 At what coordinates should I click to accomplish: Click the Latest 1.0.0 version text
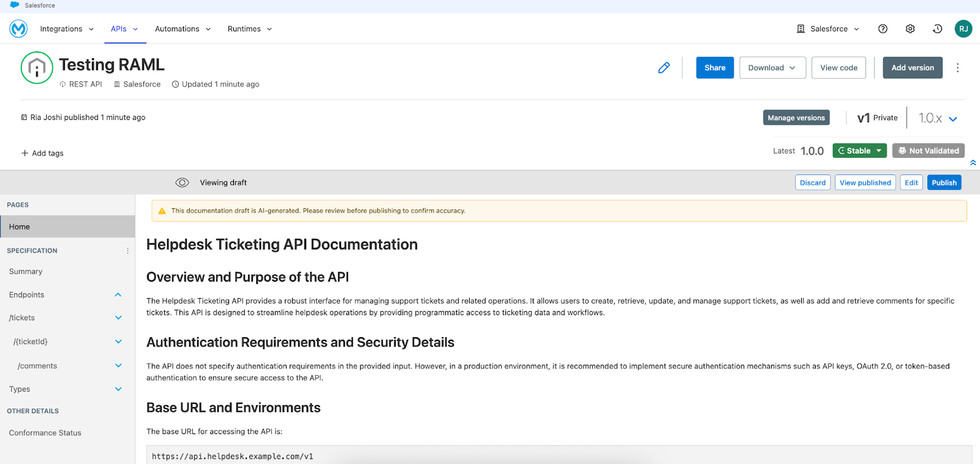[x=798, y=151]
